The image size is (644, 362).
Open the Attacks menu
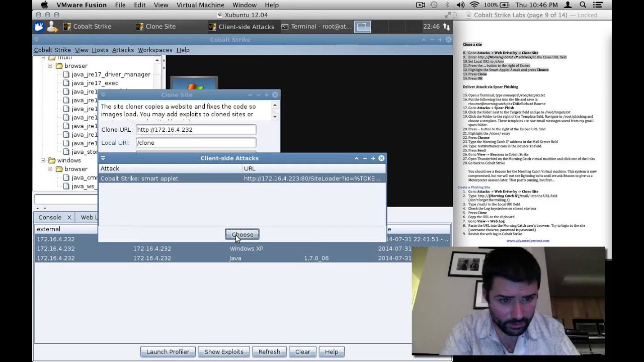(x=123, y=50)
